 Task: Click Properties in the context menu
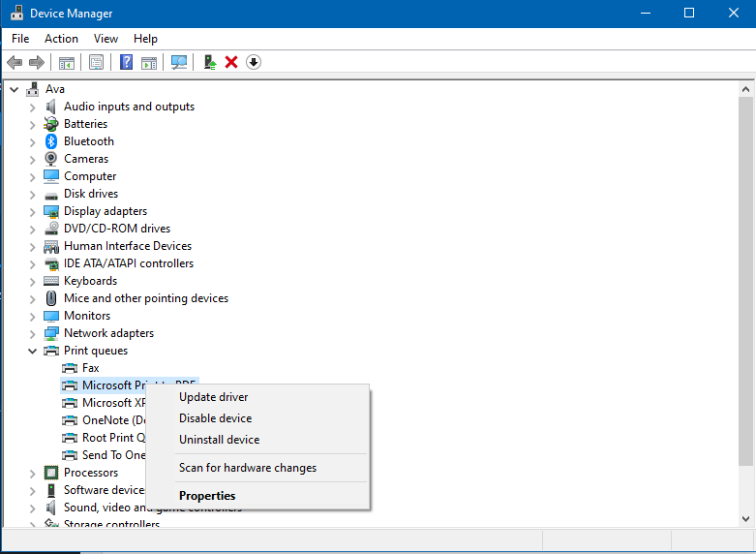tap(207, 496)
